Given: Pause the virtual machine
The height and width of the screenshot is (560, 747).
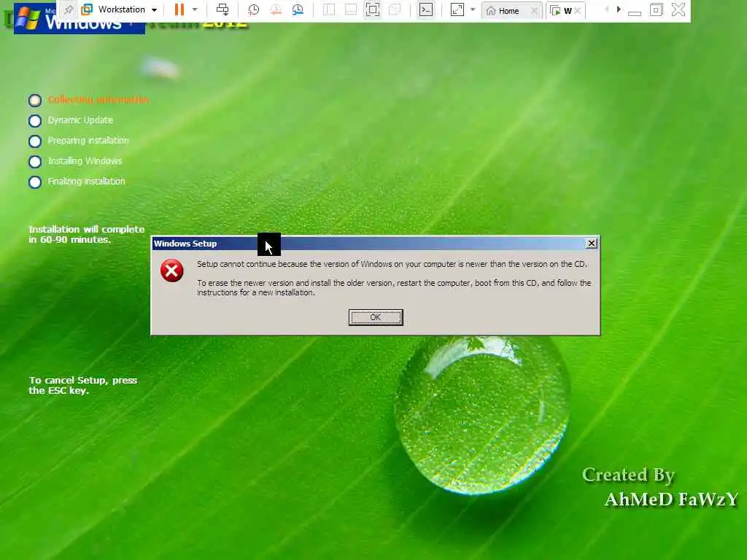Looking at the screenshot, I should [x=179, y=9].
